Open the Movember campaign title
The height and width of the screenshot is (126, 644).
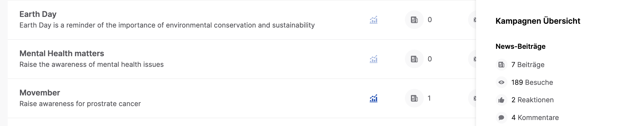[40, 93]
